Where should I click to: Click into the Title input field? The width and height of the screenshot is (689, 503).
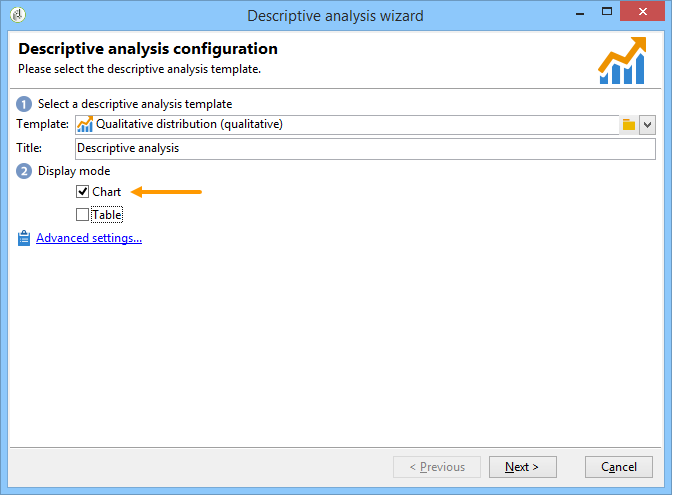click(x=365, y=149)
